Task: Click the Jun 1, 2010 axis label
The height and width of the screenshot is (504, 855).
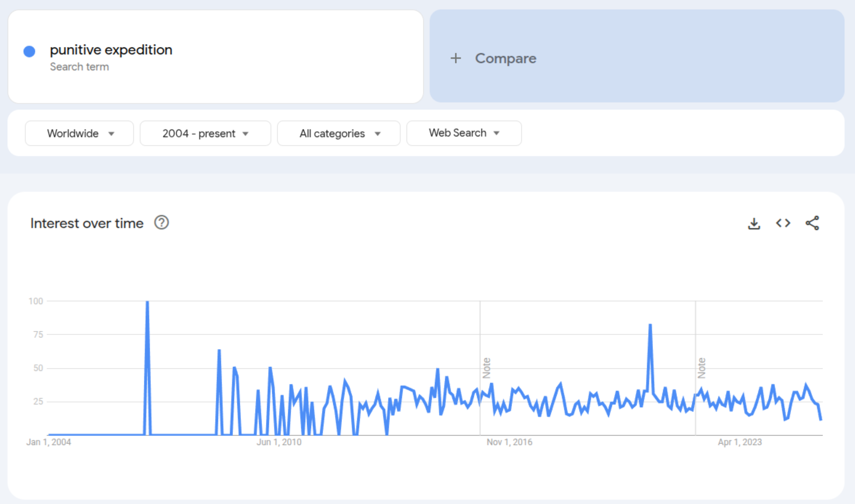Action: 279,442
